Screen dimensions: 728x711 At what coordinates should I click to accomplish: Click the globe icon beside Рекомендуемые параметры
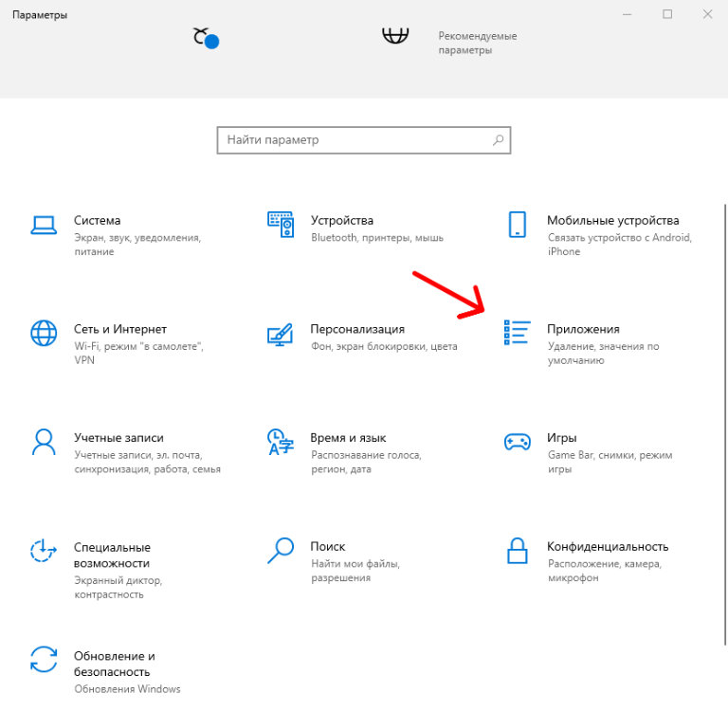coord(395,36)
